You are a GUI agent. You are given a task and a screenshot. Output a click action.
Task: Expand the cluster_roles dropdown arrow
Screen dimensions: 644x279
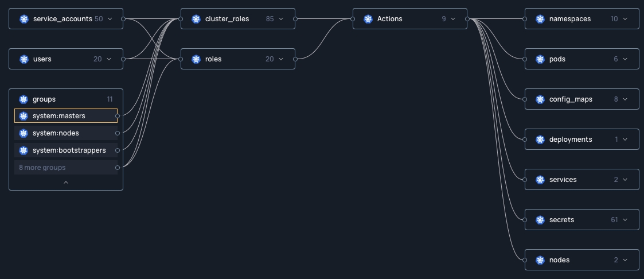tap(281, 19)
